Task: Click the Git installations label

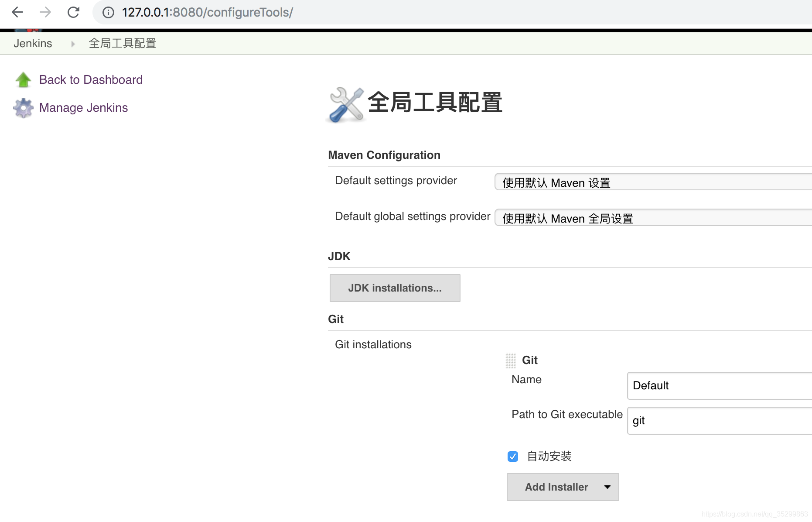Action: tap(373, 344)
